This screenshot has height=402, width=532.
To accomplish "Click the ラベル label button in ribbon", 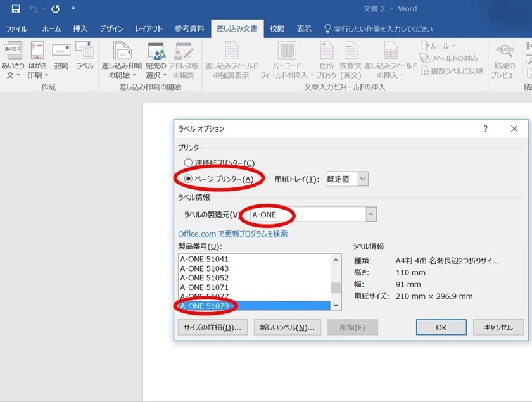I will pyautogui.click(x=85, y=56).
